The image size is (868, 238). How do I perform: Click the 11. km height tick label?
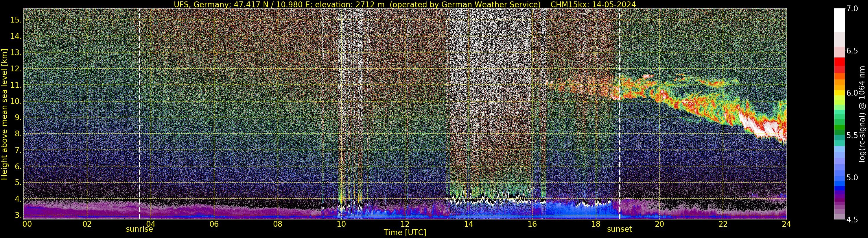[x=16, y=85]
